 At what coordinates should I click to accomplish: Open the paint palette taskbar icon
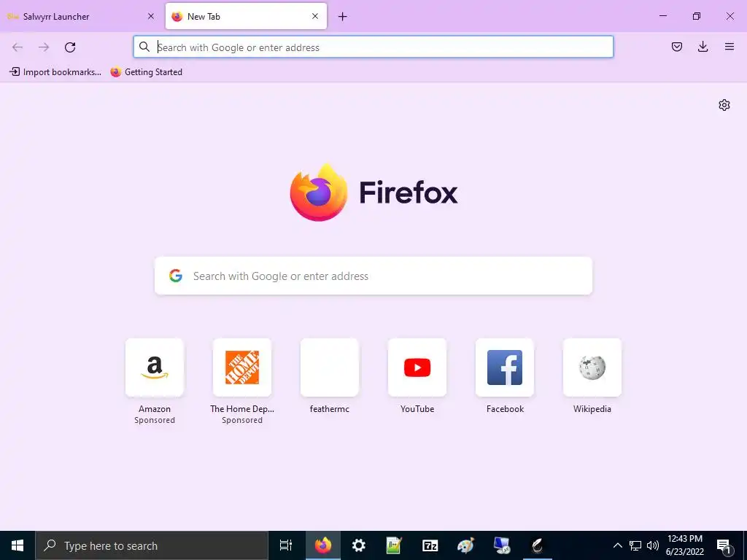pos(466,545)
